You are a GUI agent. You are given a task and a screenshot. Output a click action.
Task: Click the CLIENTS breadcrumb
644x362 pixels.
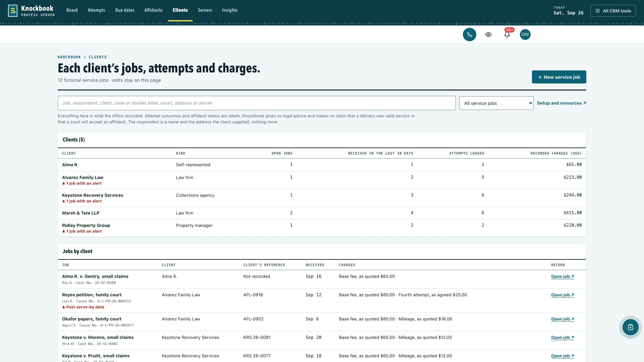tap(98, 57)
